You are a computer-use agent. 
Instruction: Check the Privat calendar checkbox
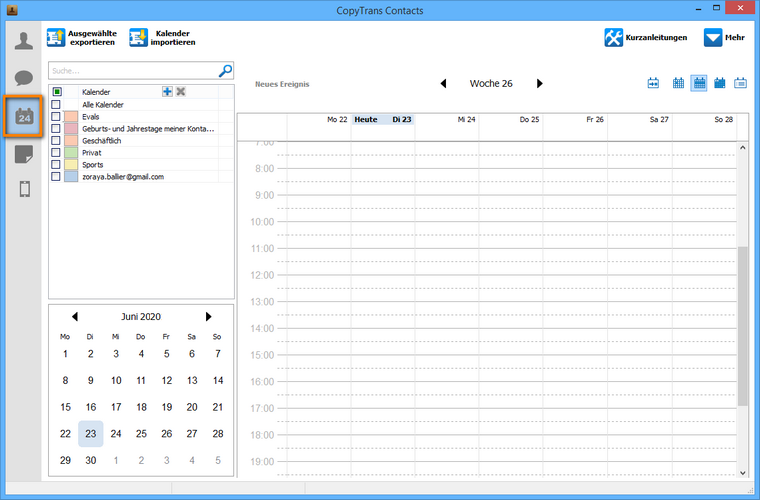[56, 153]
